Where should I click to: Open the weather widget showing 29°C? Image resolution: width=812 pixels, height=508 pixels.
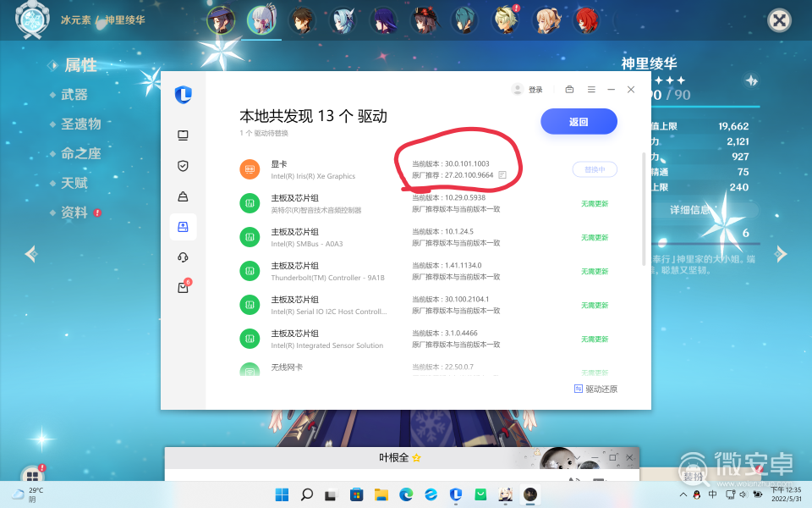coord(27,494)
